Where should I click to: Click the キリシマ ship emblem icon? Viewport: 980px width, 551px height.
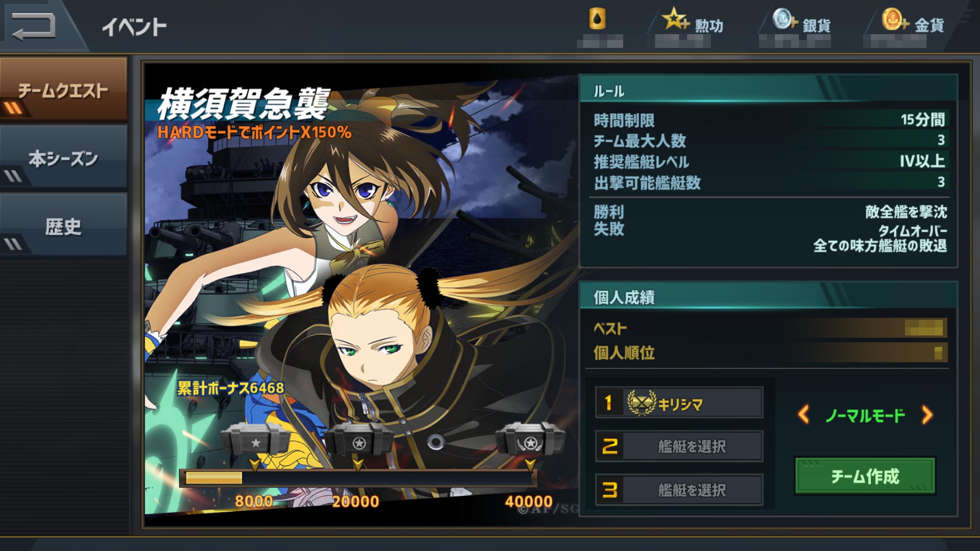[641, 402]
